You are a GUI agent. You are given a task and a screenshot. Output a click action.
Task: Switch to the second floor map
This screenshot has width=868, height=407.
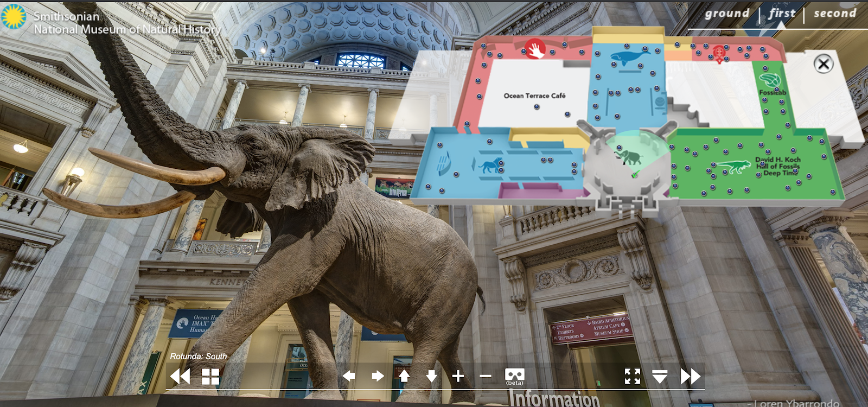(834, 14)
